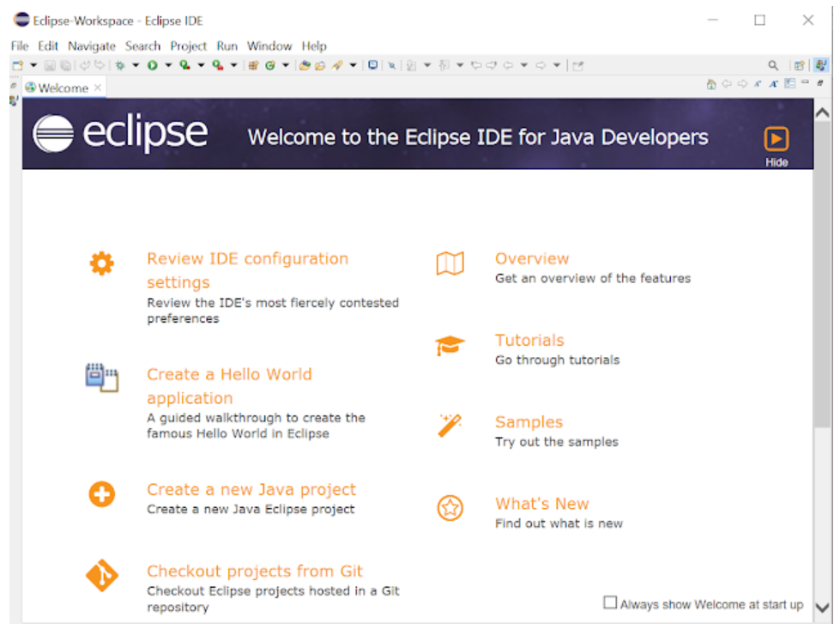This screenshot has height=629, width=840.
Task: Select the Java perspective icon
Action: (821, 65)
